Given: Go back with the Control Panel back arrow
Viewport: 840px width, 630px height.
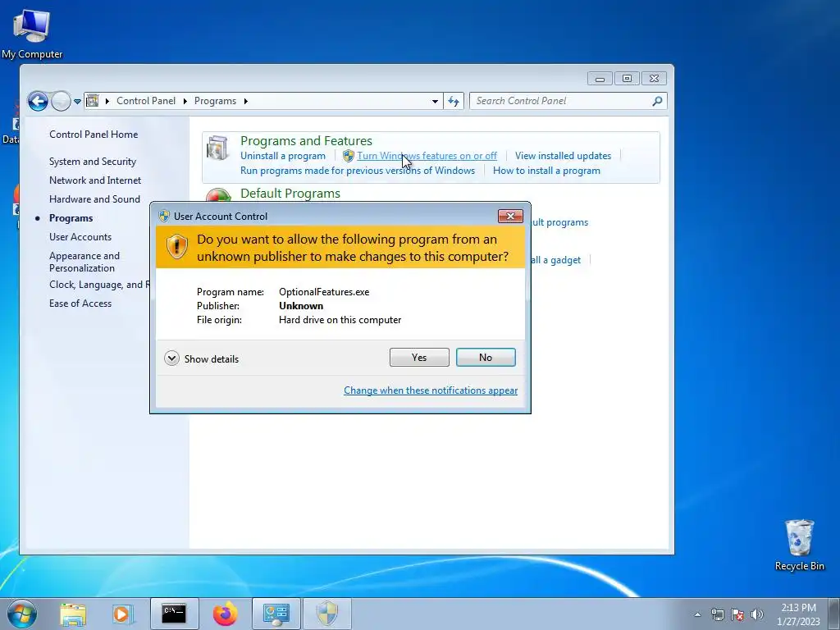Looking at the screenshot, I should pos(38,101).
